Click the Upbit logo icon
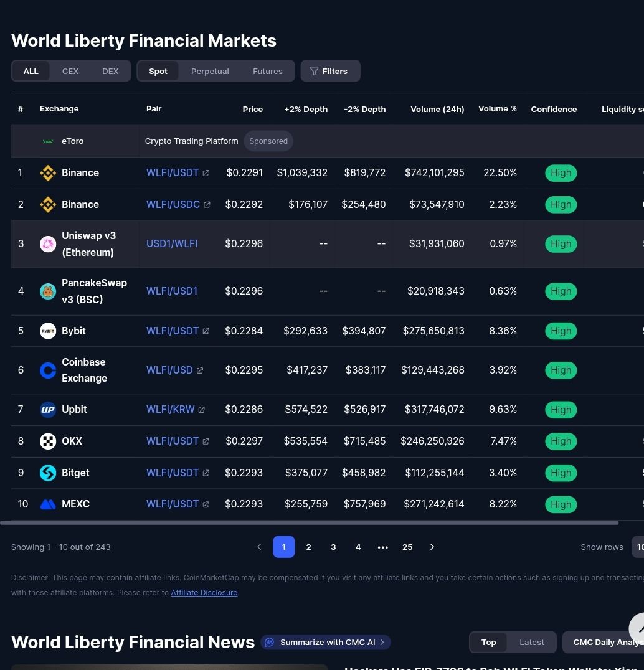This screenshot has height=670, width=644. [48, 410]
